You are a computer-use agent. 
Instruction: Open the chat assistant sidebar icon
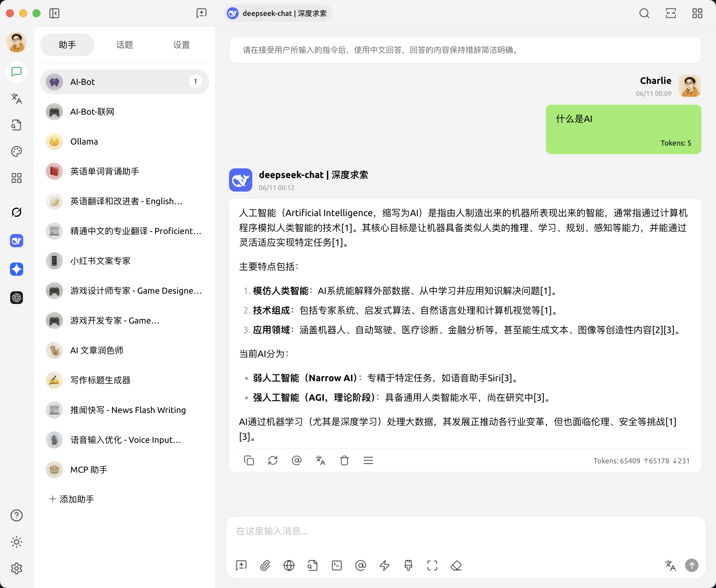coord(17,72)
